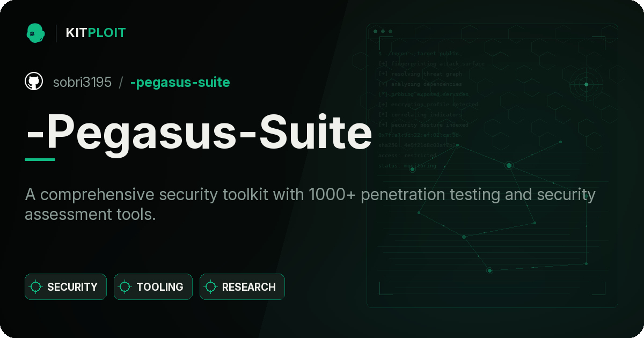This screenshot has height=338, width=644.
Task: Click the radar target icon in terminal
Action: click(586, 84)
